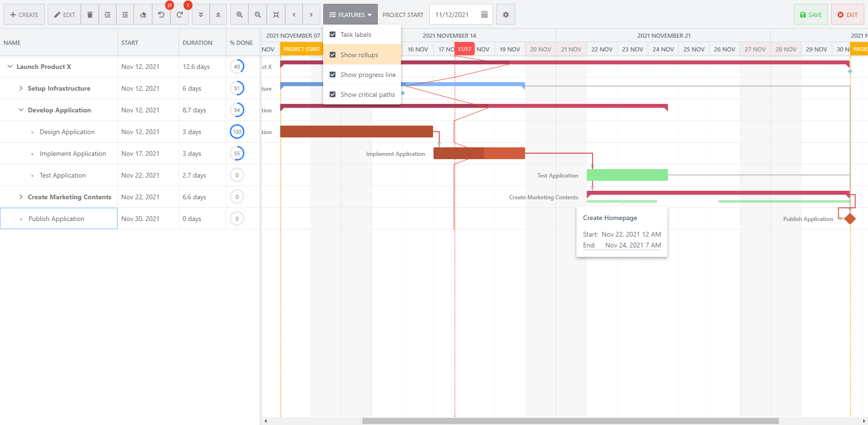Click the 24 NOV day header
868x425 pixels.
[x=663, y=49]
